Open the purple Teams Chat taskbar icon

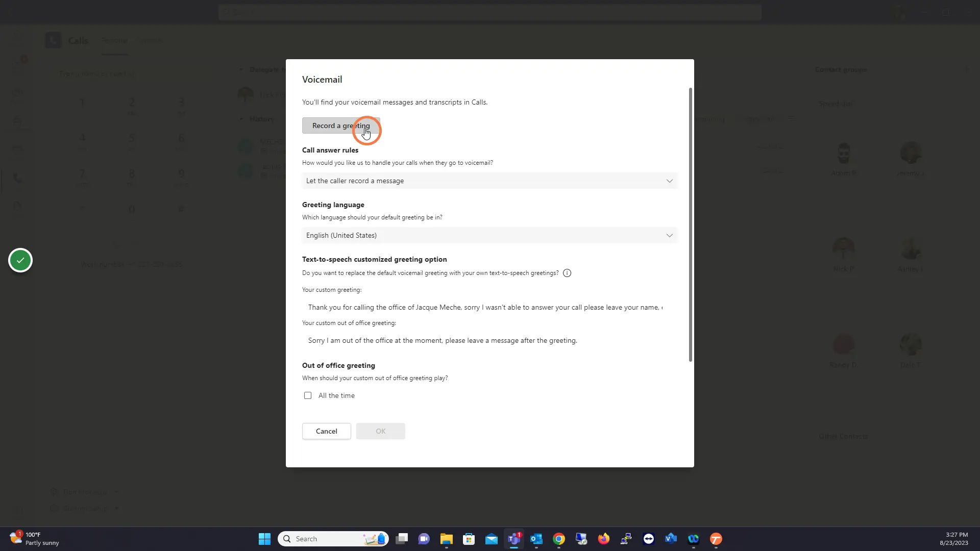click(424, 539)
